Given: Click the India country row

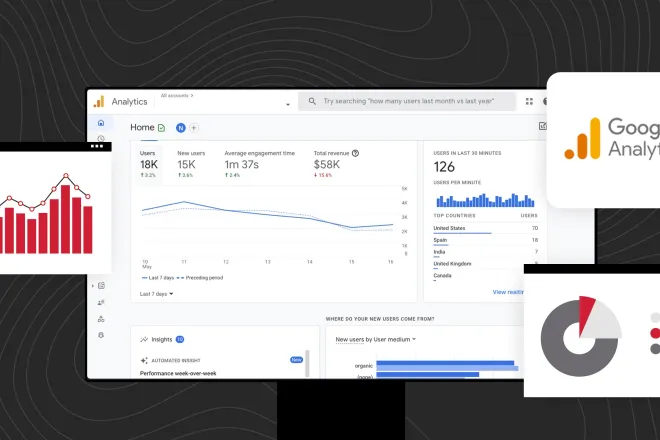Looking at the screenshot, I should pyautogui.click(x=485, y=252).
